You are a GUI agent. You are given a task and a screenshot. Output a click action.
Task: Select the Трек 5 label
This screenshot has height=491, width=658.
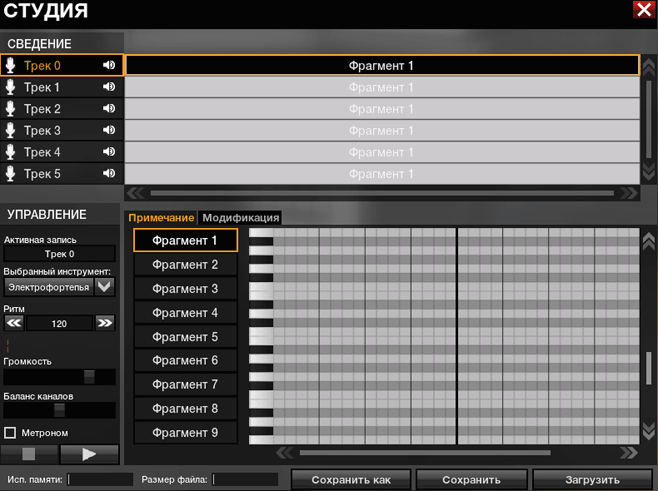point(42,174)
